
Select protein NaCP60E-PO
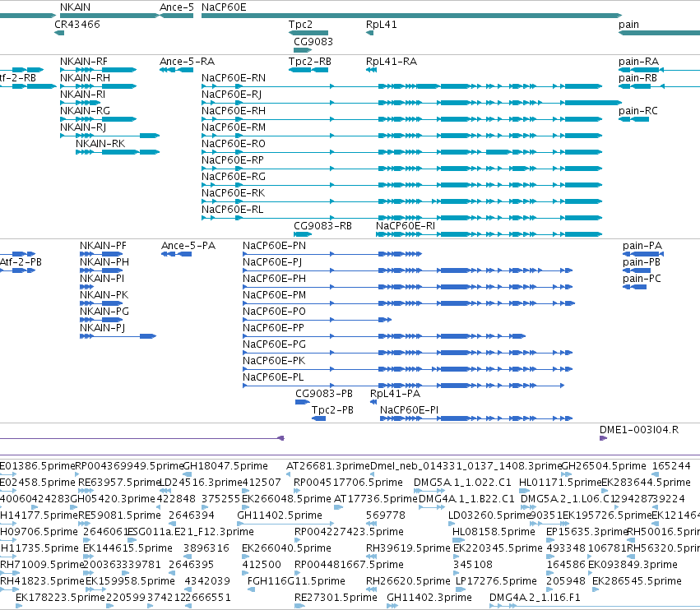[x=274, y=312]
